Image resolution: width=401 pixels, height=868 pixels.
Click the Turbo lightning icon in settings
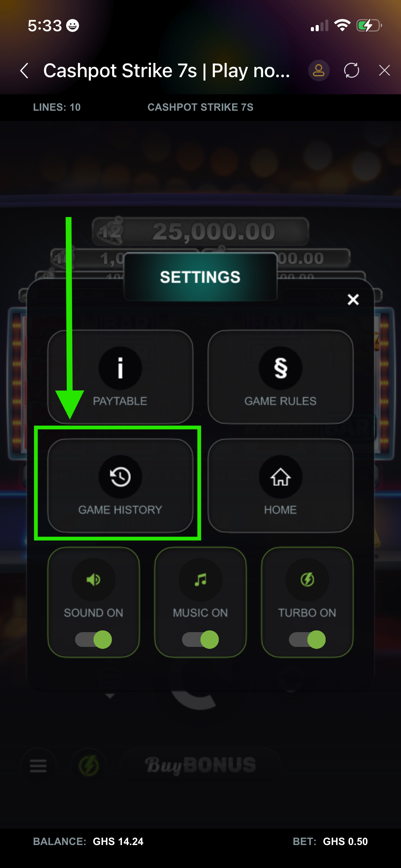(x=307, y=580)
